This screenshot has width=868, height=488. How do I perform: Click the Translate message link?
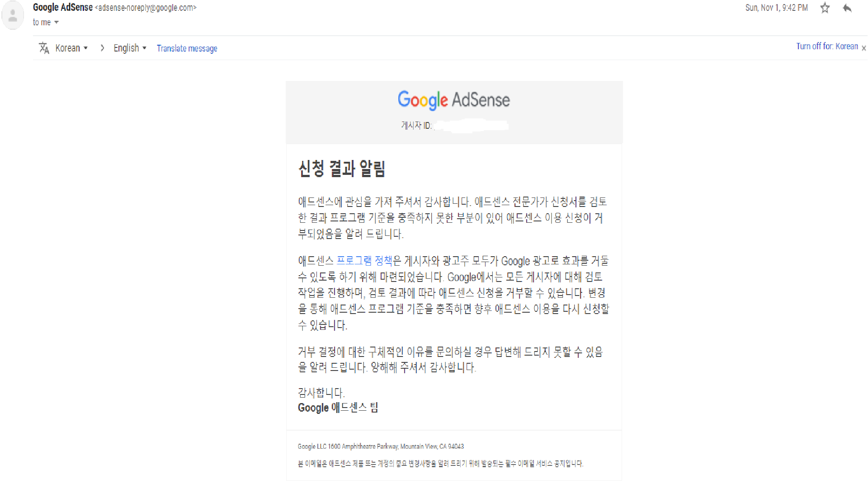tap(187, 48)
